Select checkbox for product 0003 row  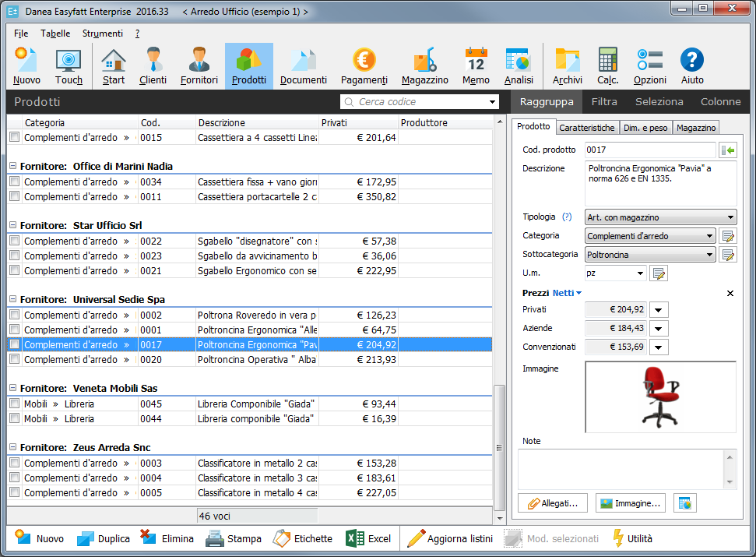click(x=14, y=463)
